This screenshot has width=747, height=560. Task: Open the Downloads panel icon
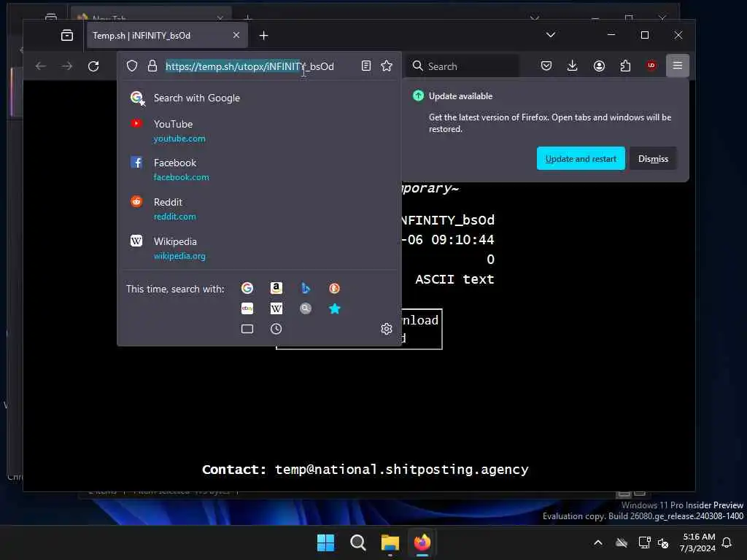pyautogui.click(x=573, y=66)
